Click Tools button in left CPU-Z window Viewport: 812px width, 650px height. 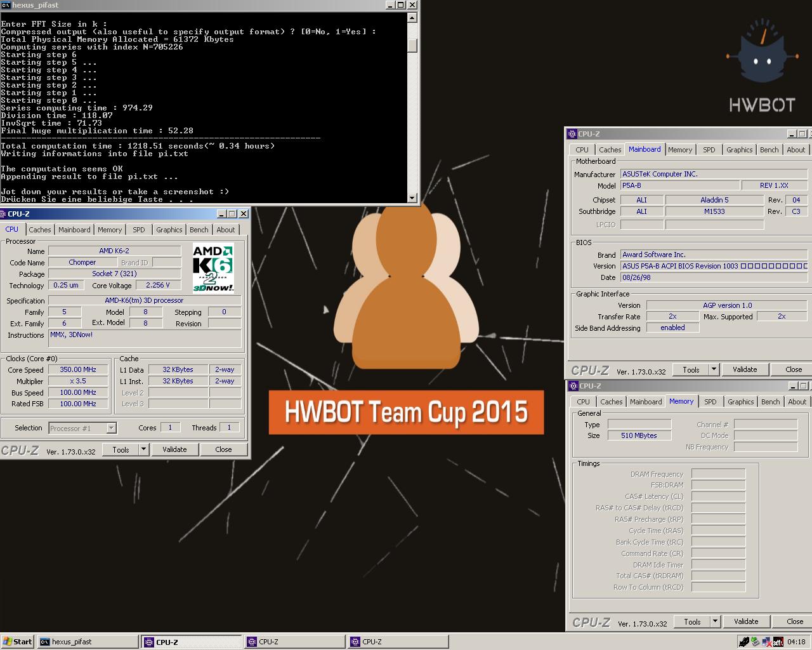pos(121,449)
